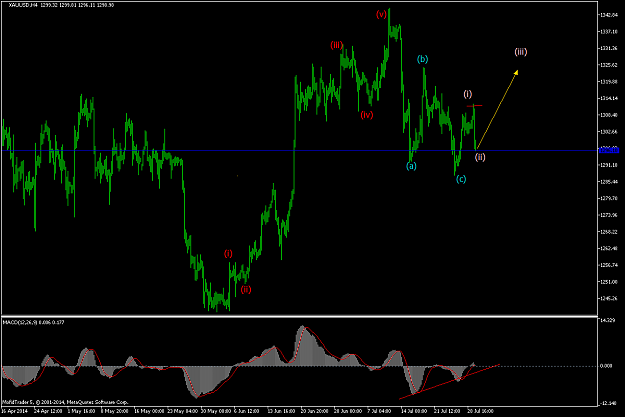Click the 1279.70 price axis label
The image size is (625, 417).
(x=609, y=198)
